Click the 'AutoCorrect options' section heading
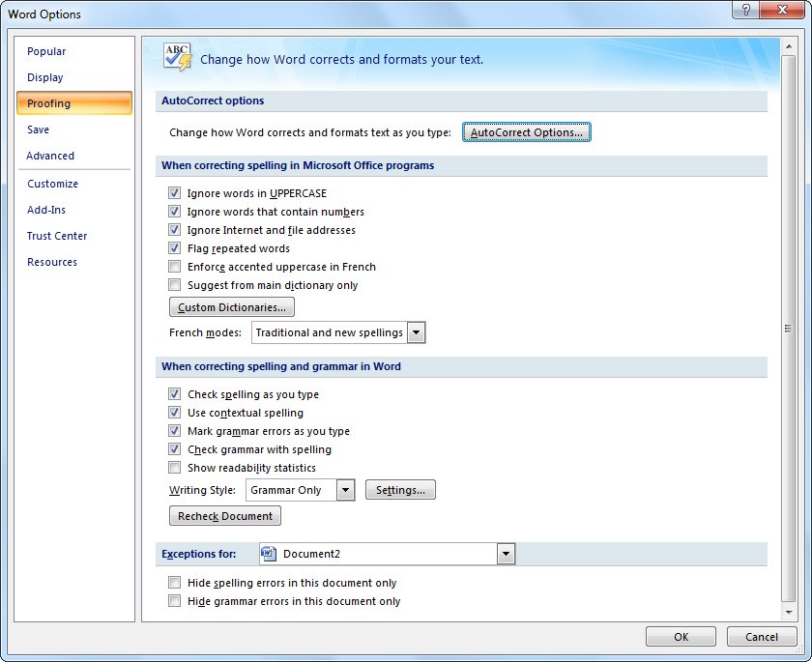 tap(213, 101)
